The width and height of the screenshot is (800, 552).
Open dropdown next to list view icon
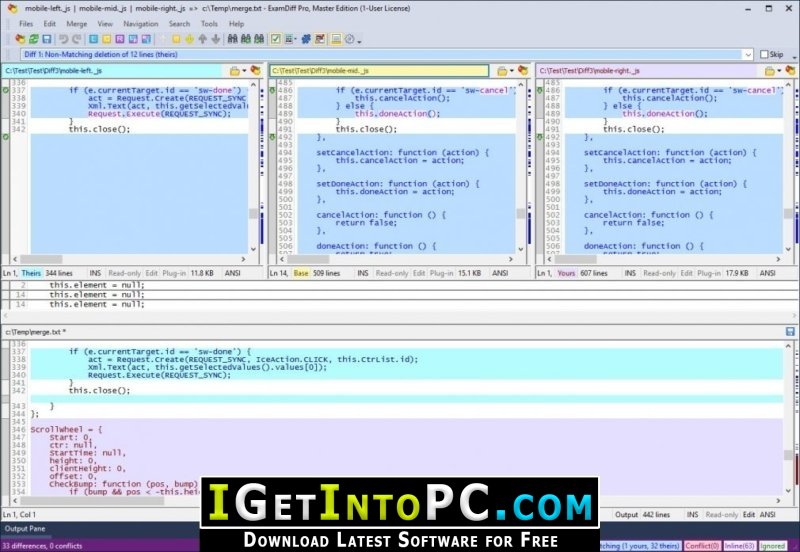coord(295,39)
